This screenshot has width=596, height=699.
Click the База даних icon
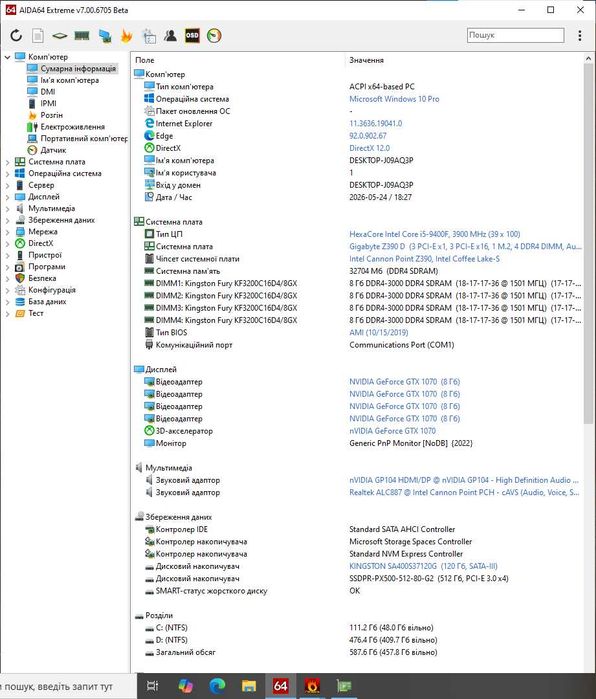(x=20, y=302)
